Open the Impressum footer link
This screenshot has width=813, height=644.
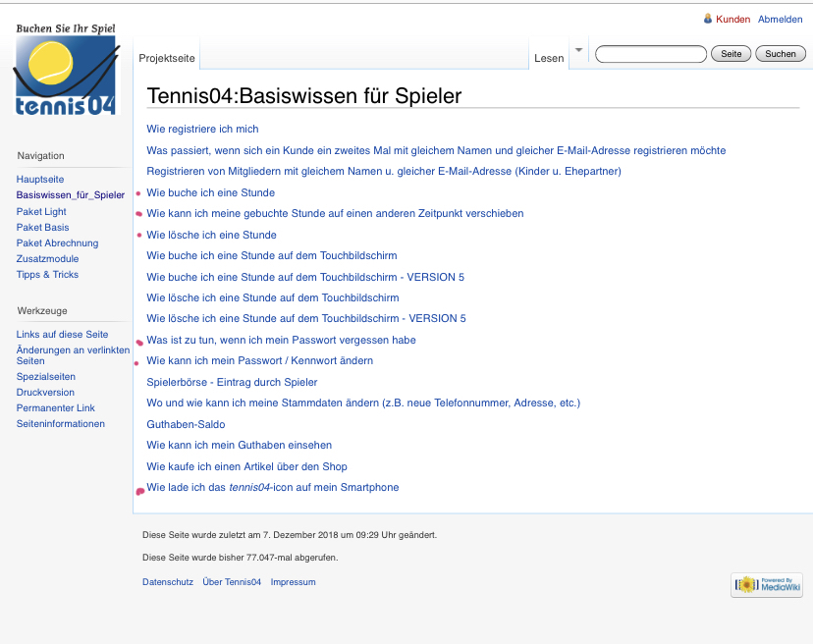pyautogui.click(x=293, y=582)
